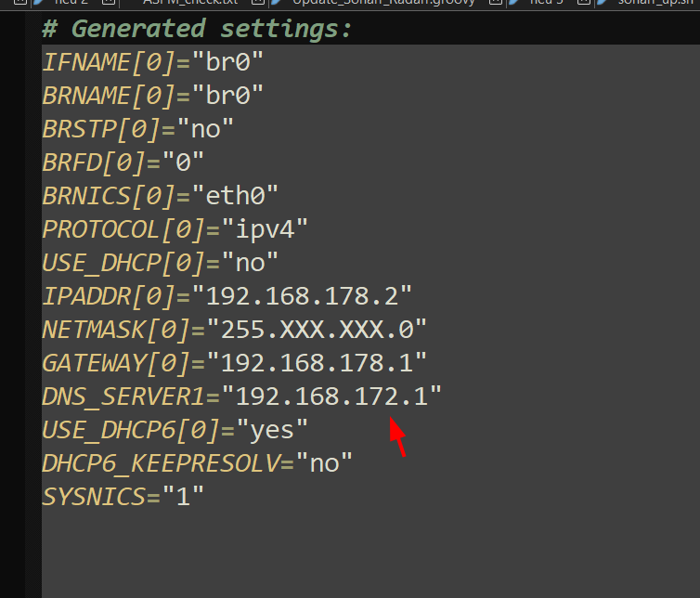Screen dimensions: 700x598
Task: Click the "192.168.178.2" IP address value
Action: (302, 296)
